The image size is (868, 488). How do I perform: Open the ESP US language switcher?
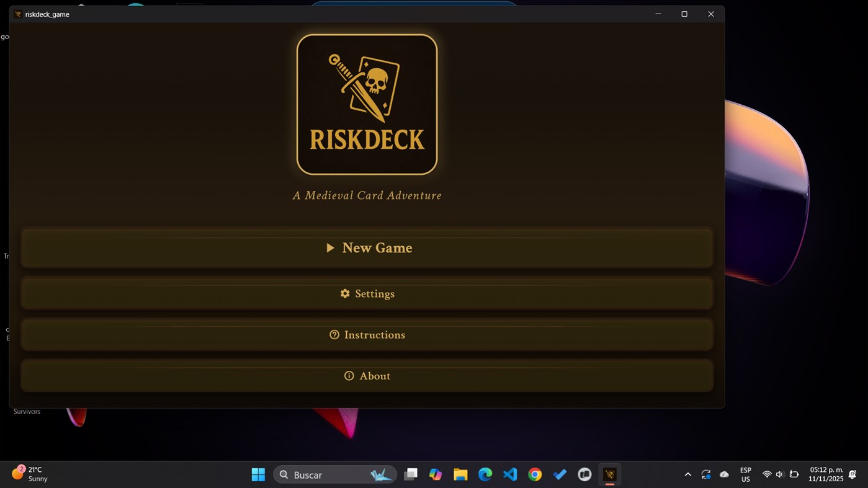(745, 474)
